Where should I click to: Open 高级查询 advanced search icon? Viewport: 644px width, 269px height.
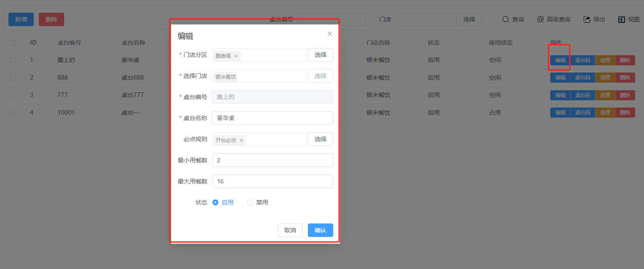pyautogui.click(x=541, y=19)
